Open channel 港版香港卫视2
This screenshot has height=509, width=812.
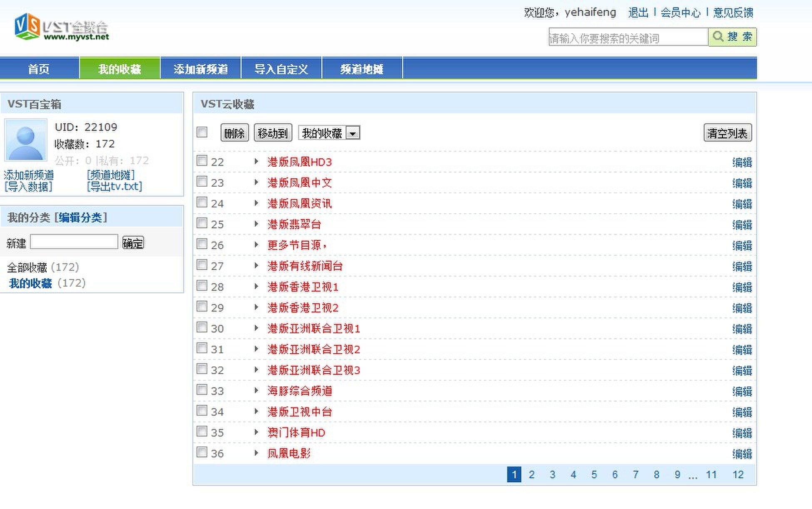[303, 308]
